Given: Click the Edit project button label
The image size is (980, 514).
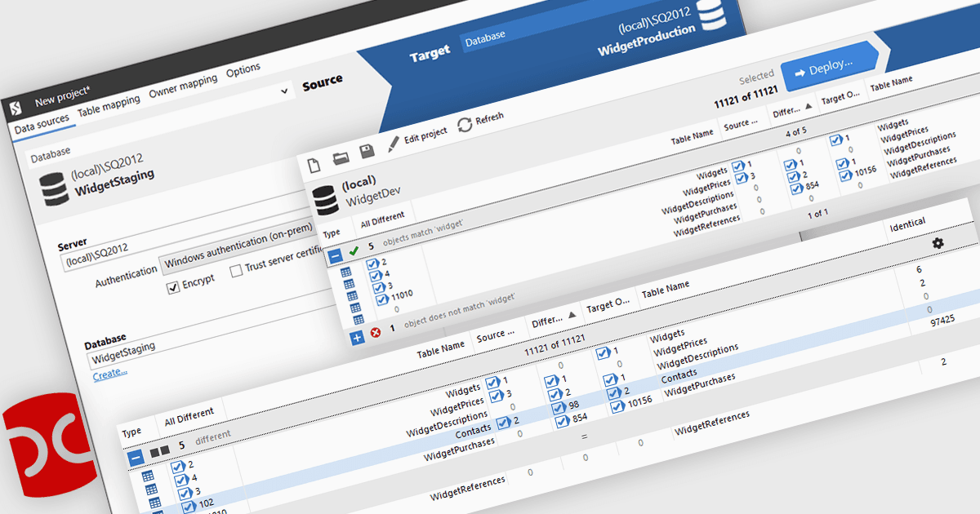Looking at the screenshot, I should pos(425,135).
